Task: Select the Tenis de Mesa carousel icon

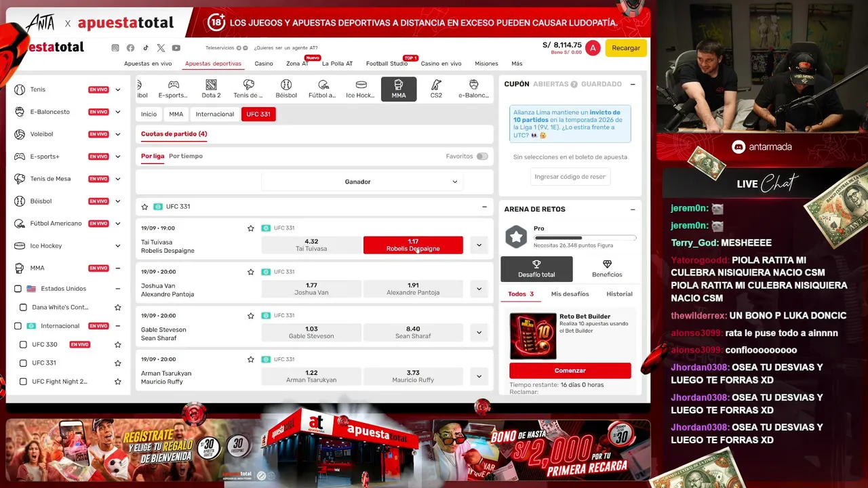Action: click(248, 89)
